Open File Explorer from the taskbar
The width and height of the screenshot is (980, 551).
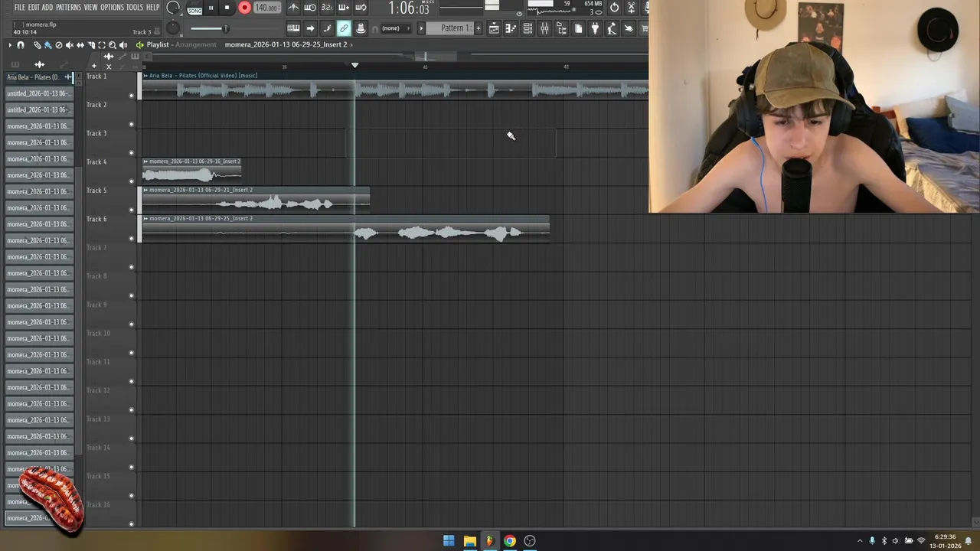[470, 541]
